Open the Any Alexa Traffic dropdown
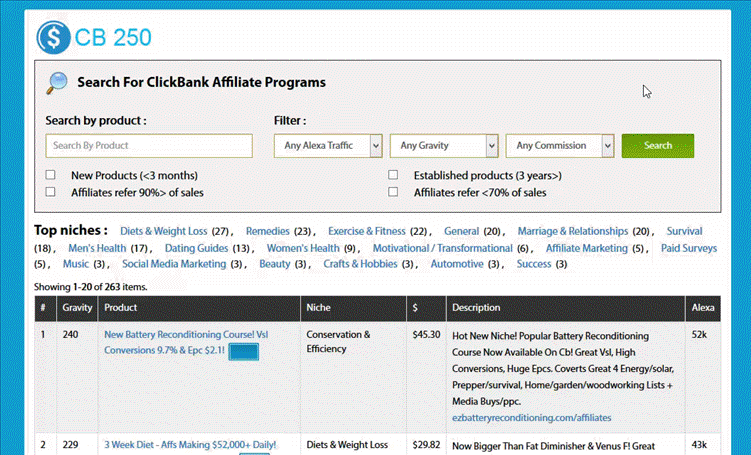751x455 pixels. (x=328, y=146)
